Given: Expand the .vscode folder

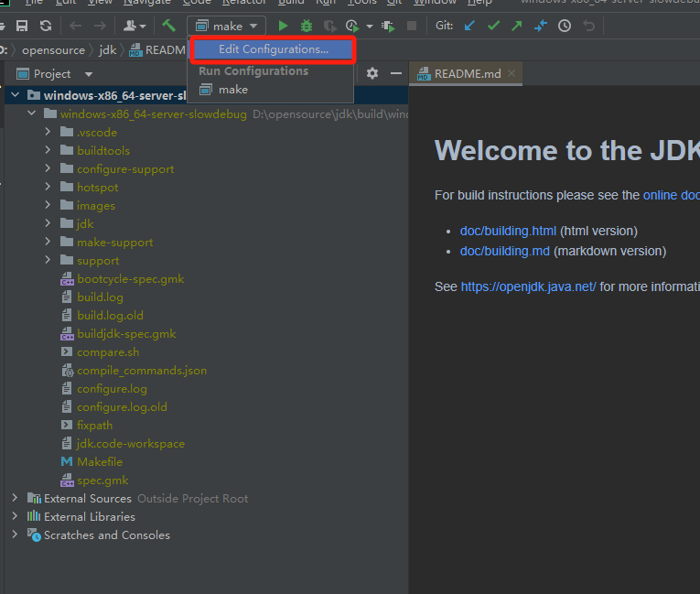Looking at the screenshot, I should click(48, 132).
